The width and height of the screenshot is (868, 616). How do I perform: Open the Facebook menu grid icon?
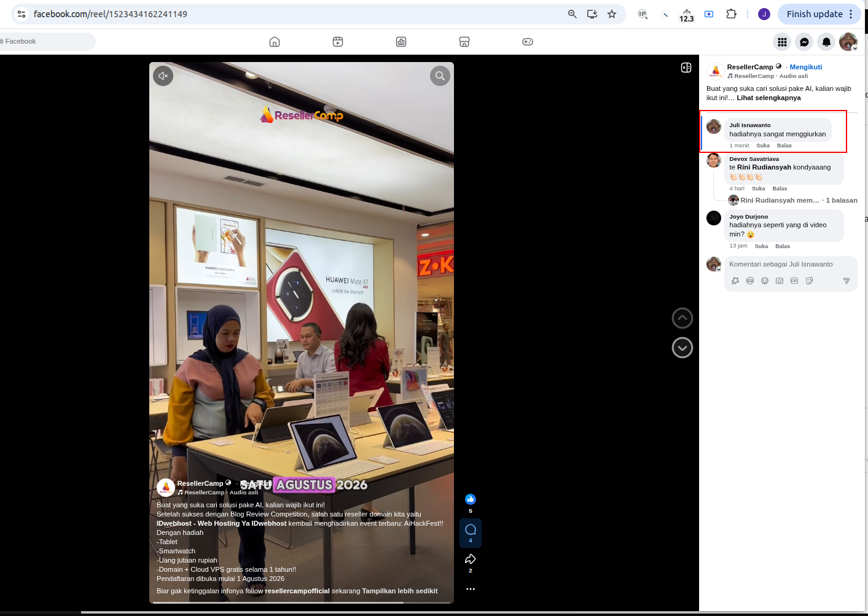[782, 42]
